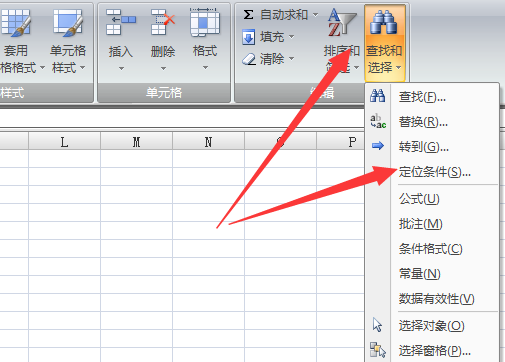
Task: Click the Sort & Filter A-Z funnel icon
Action: pos(342,23)
